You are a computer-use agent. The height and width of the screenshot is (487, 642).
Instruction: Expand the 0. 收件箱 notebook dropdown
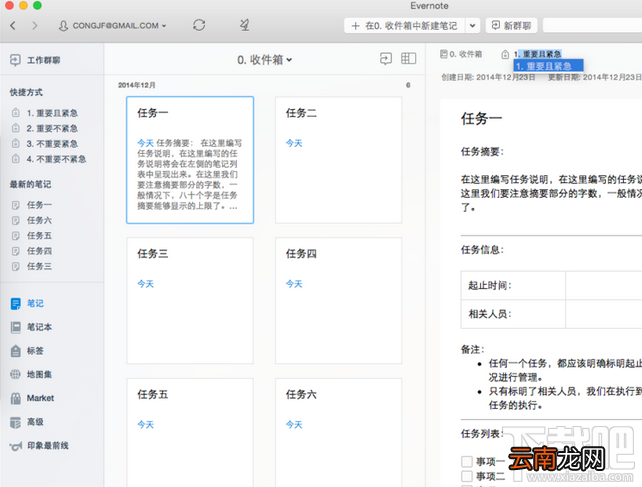pyautogui.click(x=264, y=60)
